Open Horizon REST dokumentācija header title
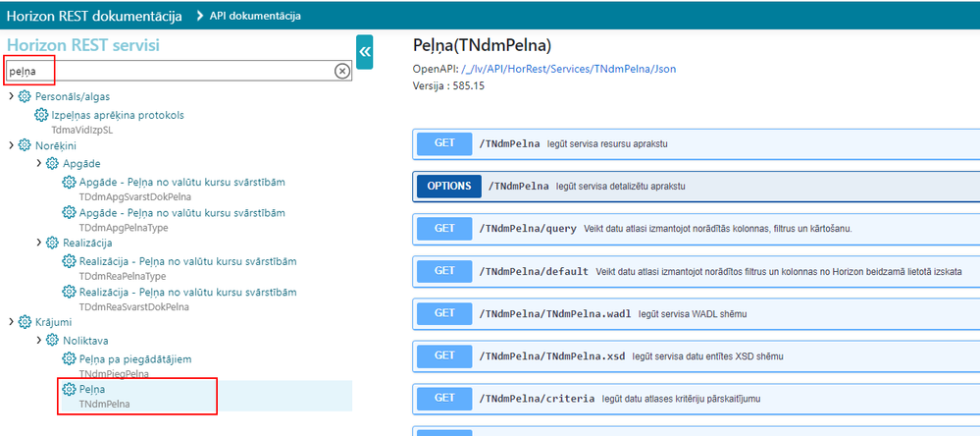The image size is (980, 436). click(x=94, y=16)
